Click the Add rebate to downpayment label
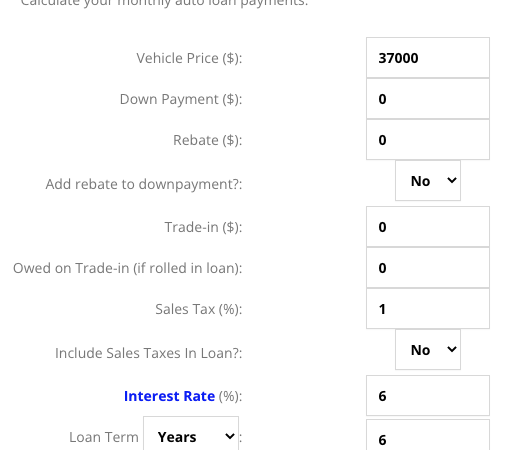The image size is (517, 450). (x=144, y=184)
